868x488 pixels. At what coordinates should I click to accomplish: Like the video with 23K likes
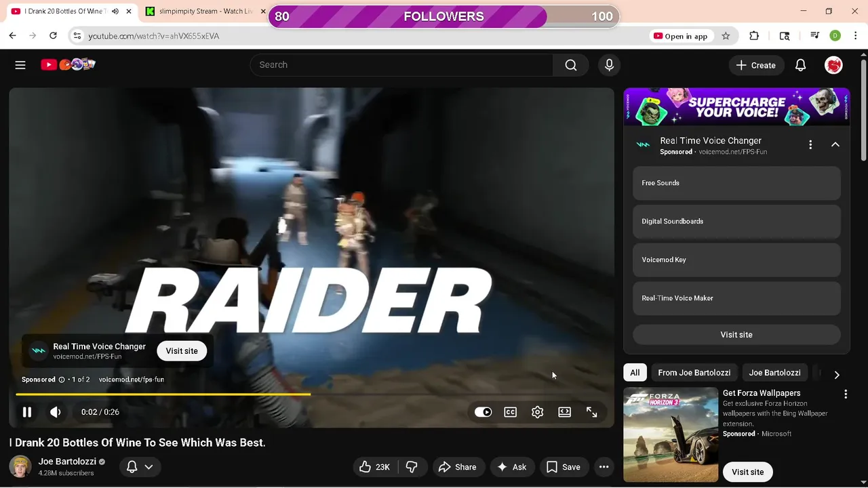374,467
